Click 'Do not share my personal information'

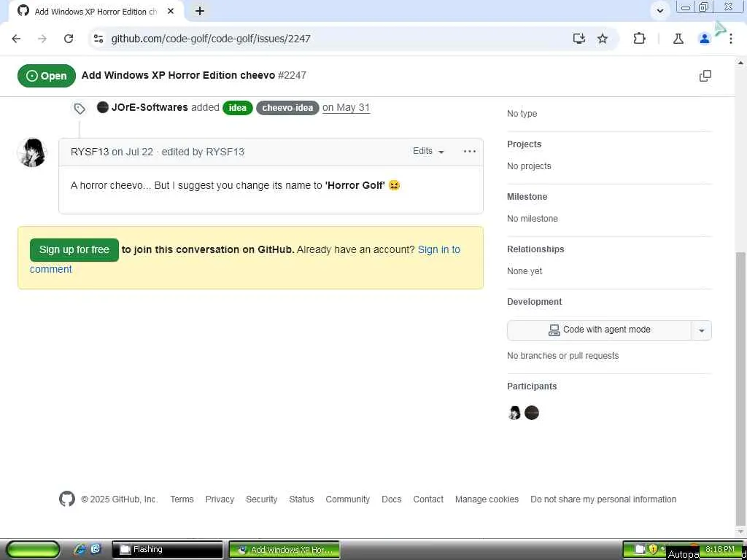[x=603, y=499]
